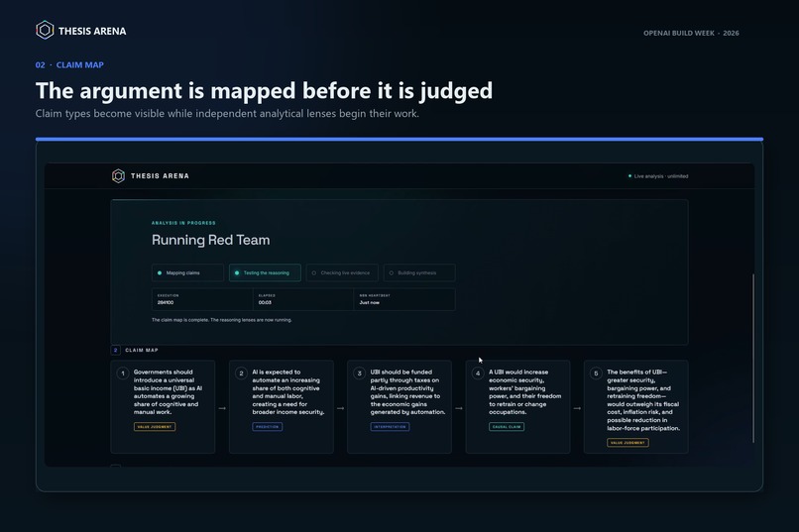Select the Mapping claims step

(x=187, y=272)
